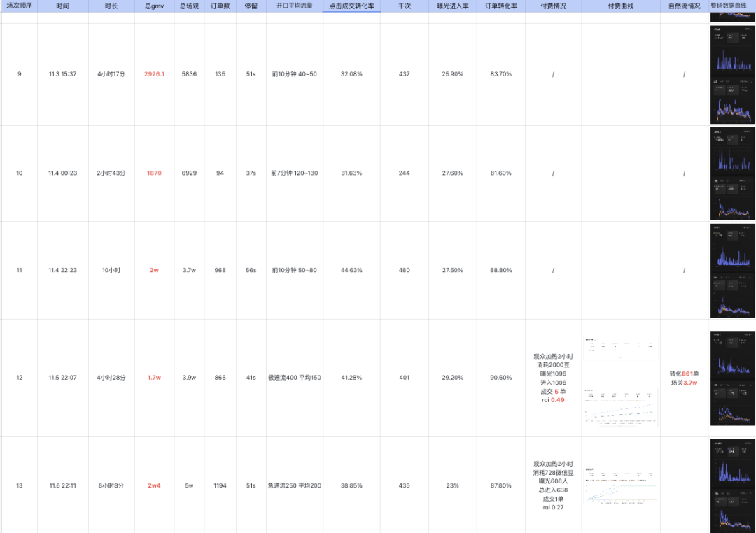
Task: Click the 总场观 column header
Action: tap(189, 6)
